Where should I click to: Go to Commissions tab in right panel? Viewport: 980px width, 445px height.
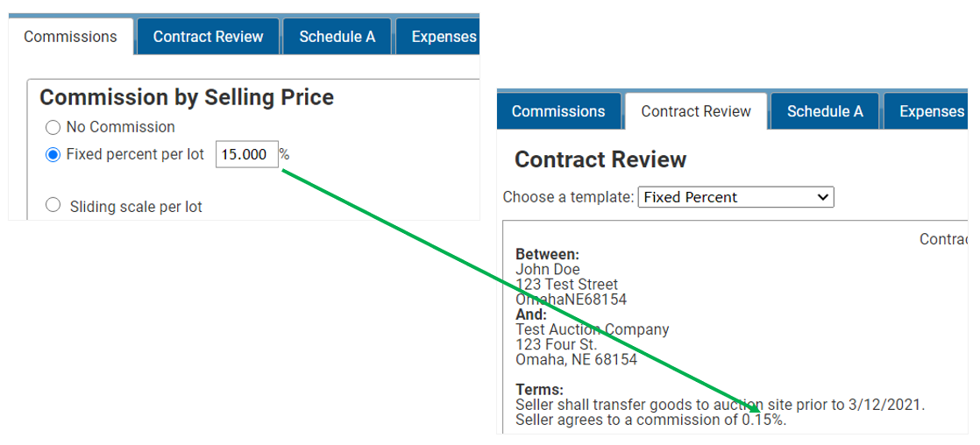558,111
